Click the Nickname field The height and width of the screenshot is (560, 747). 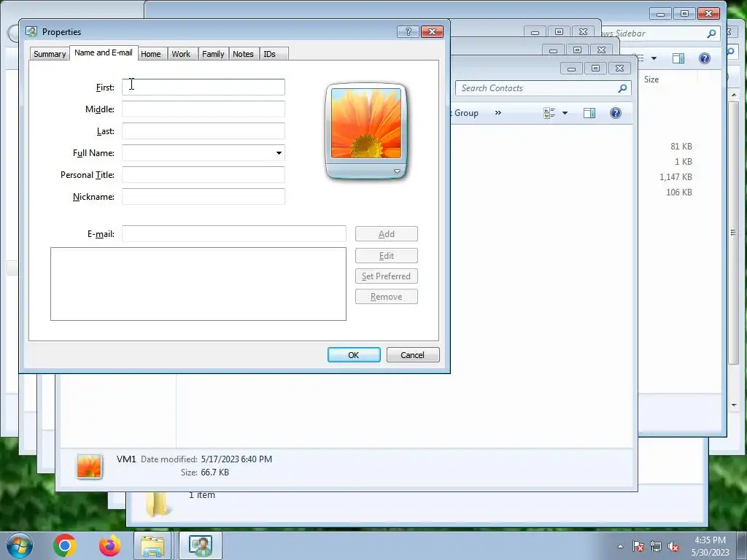pyautogui.click(x=204, y=197)
